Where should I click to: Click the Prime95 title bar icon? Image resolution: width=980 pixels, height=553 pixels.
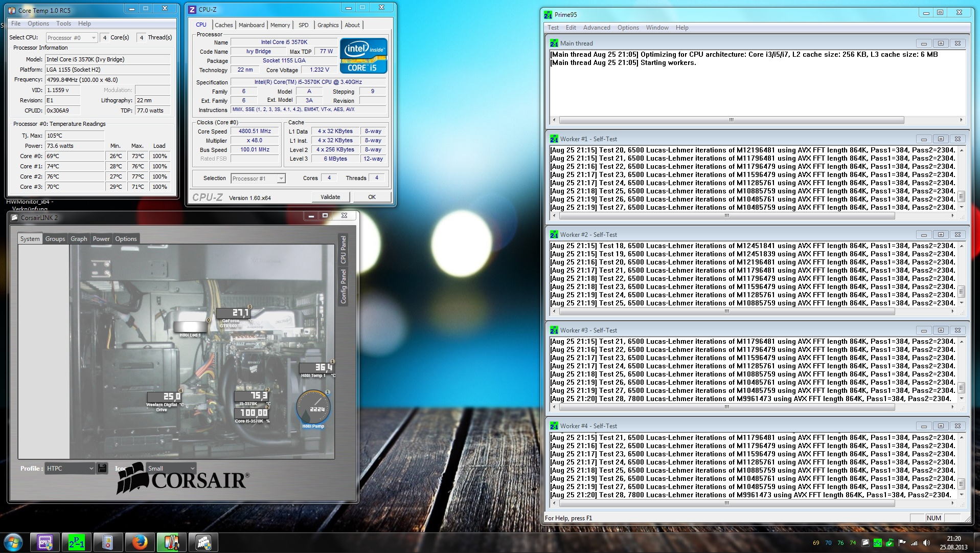click(x=548, y=15)
